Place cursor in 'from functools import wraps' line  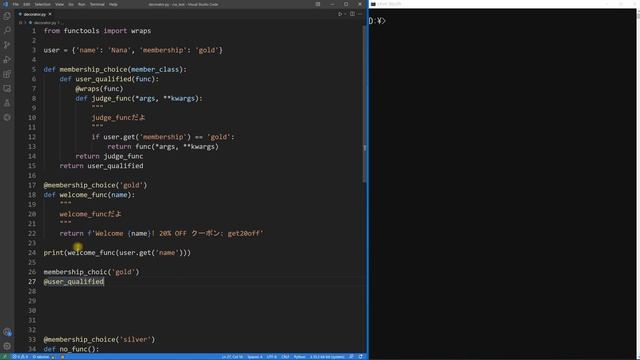click(97, 31)
